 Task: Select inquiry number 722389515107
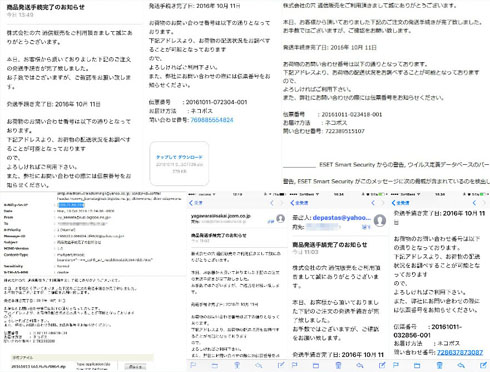pyautogui.click(x=344, y=131)
